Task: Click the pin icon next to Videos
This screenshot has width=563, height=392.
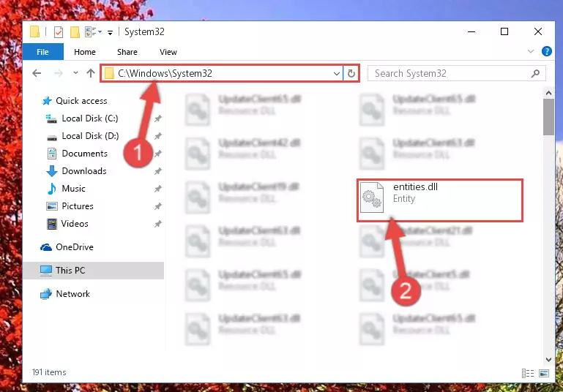Action: (157, 224)
